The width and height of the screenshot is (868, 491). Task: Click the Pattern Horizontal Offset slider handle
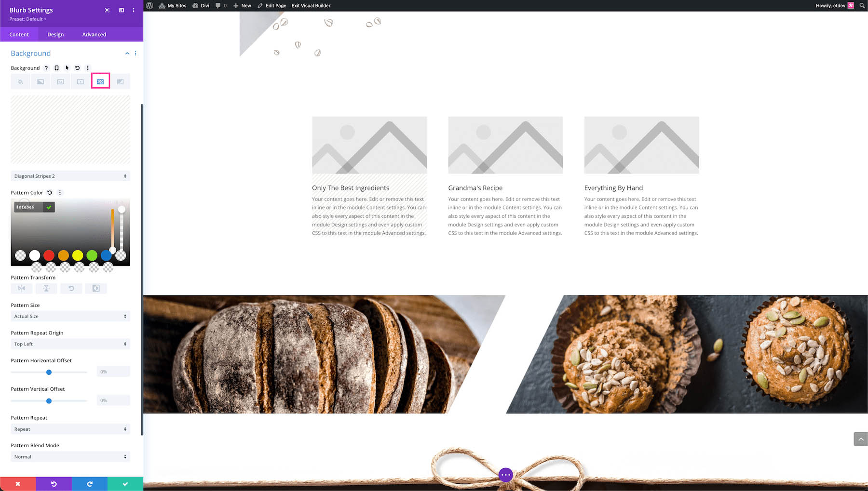tap(49, 372)
